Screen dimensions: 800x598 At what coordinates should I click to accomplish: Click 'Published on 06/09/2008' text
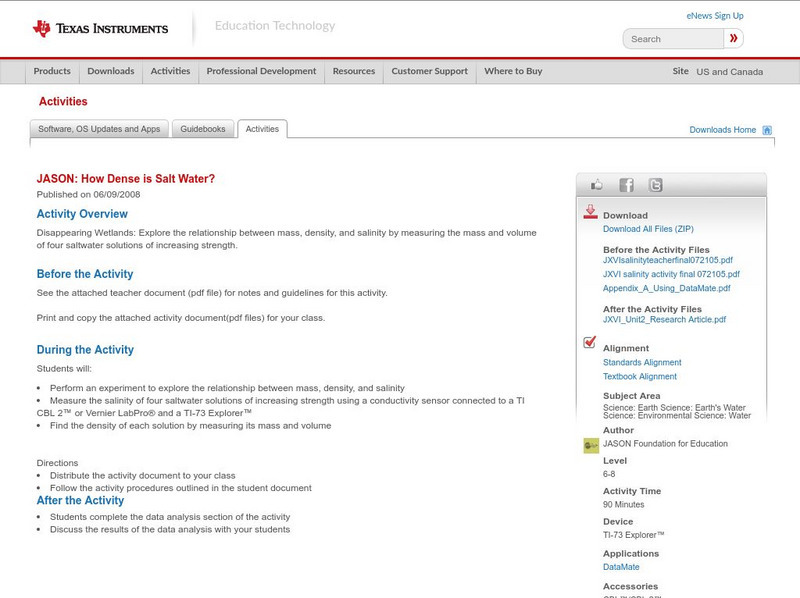[88, 194]
